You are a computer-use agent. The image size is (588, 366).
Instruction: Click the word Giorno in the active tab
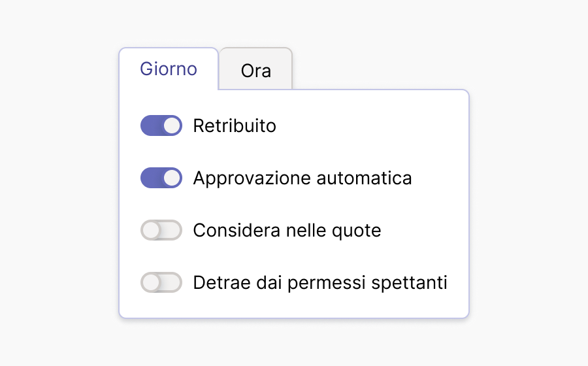coord(169,69)
